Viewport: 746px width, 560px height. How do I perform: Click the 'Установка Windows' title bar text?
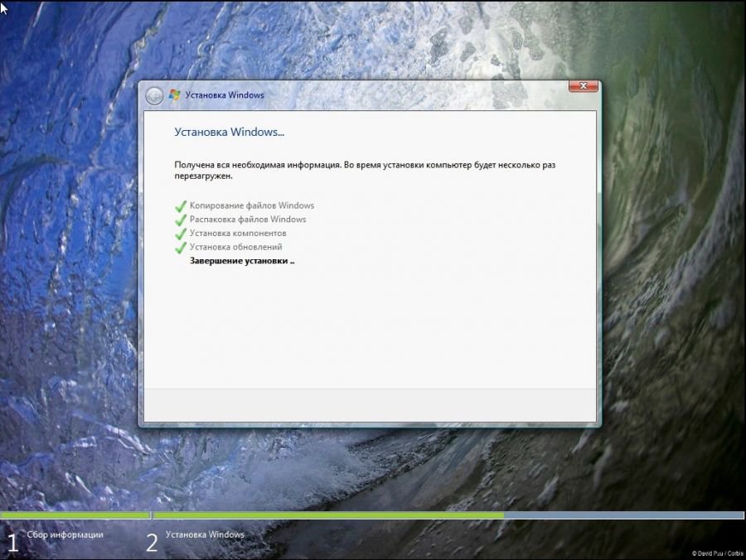[x=225, y=95]
